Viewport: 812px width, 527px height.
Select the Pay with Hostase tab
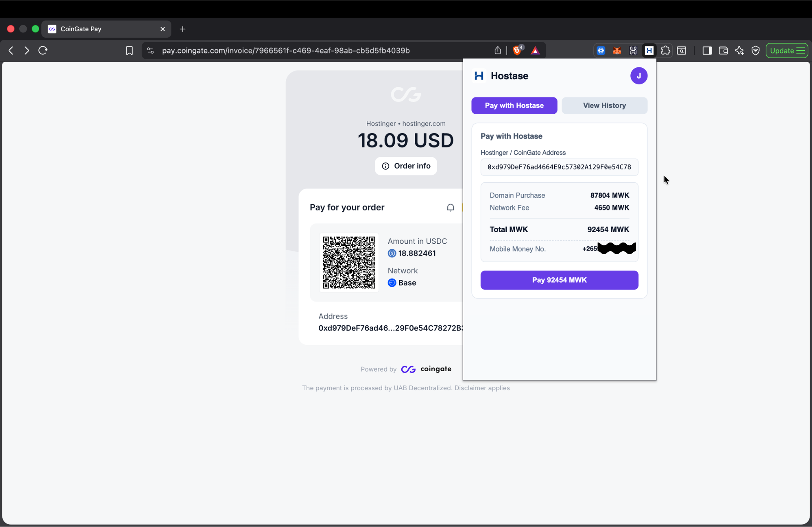(514, 105)
